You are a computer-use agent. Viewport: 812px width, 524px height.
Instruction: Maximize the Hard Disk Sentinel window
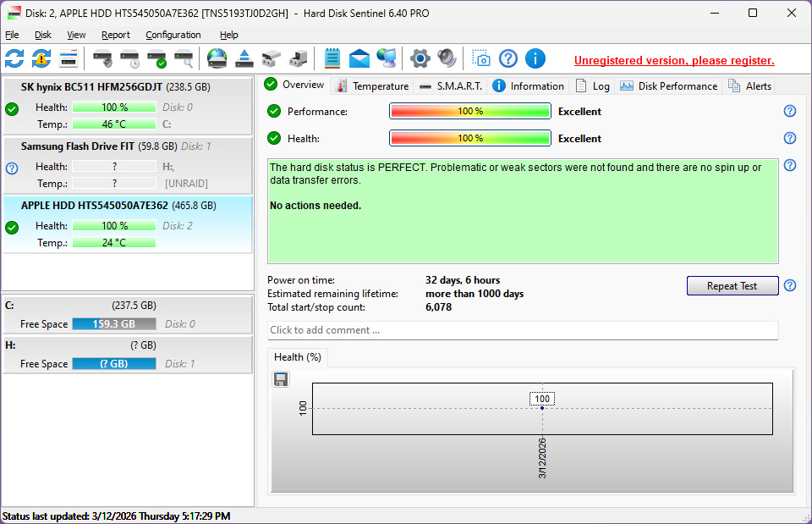tap(753, 13)
